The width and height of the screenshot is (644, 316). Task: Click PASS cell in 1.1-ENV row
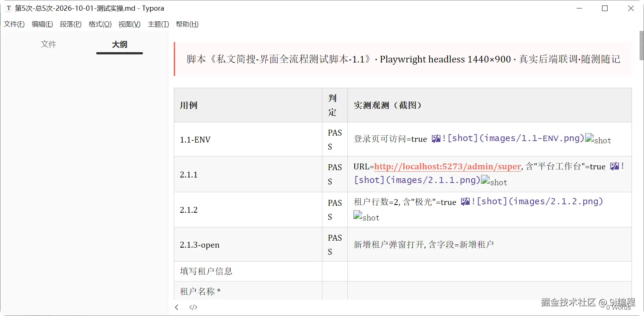coord(335,140)
